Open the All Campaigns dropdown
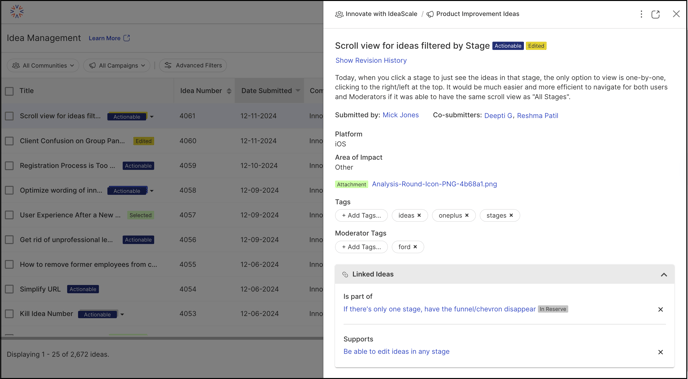Viewport: 688px width, 379px height. (x=117, y=65)
